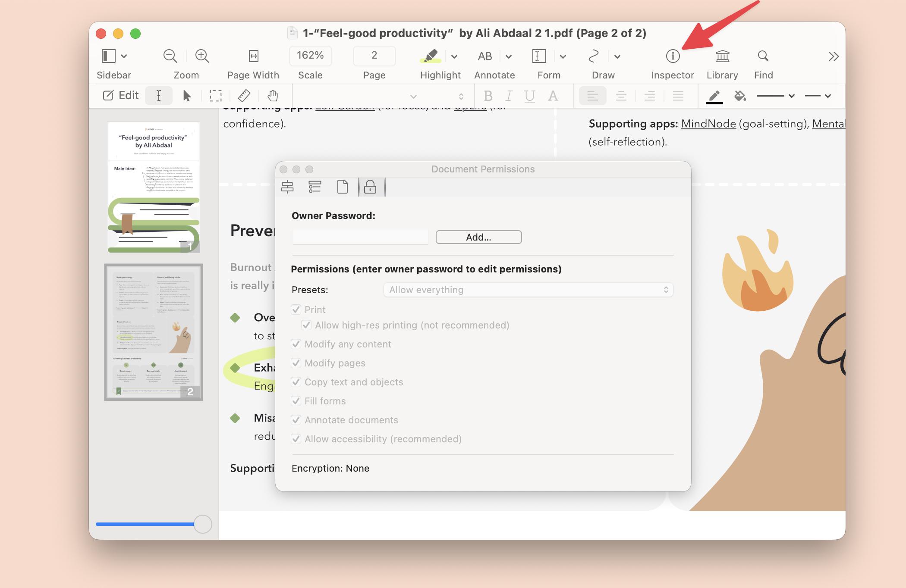Open the Highlight color dropdown
The width and height of the screenshot is (906, 588).
(453, 56)
